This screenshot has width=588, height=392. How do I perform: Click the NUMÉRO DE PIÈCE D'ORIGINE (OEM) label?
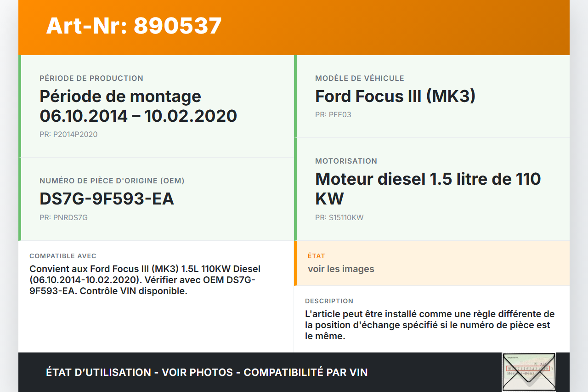[x=112, y=181]
